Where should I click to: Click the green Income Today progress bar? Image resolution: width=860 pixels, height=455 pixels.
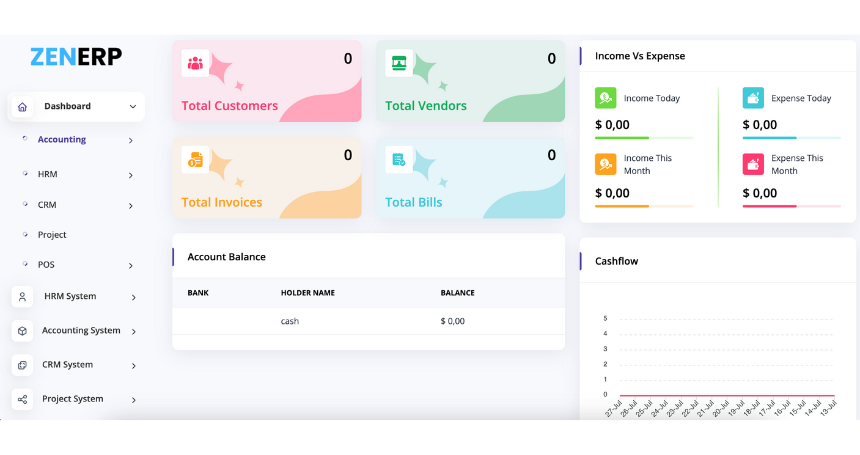click(644, 138)
